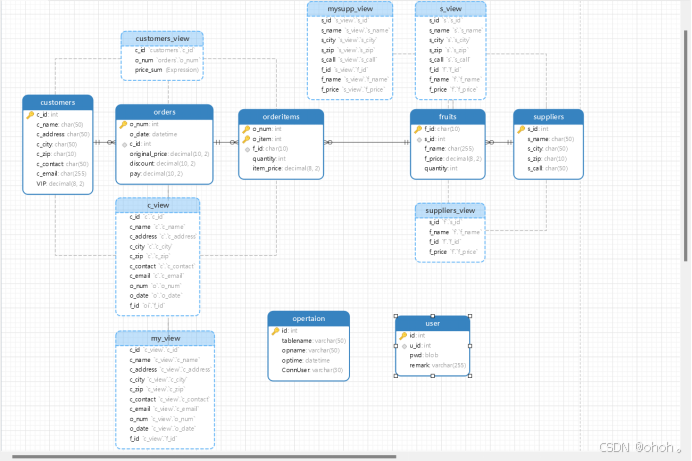Click the key icon beside id in user table
The image size is (692, 461).
[x=403, y=336]
